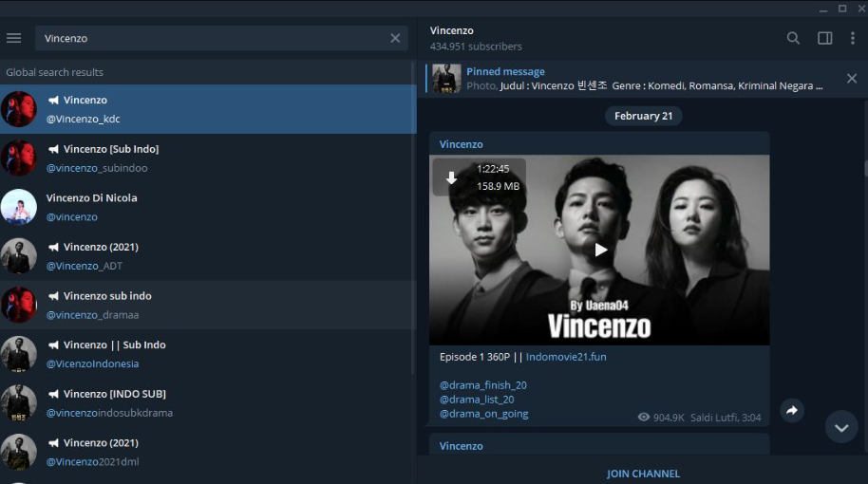Open the Vincenzo sub indo channel result
This screenshot has width=868, height=484.
(x=208, y=305)
